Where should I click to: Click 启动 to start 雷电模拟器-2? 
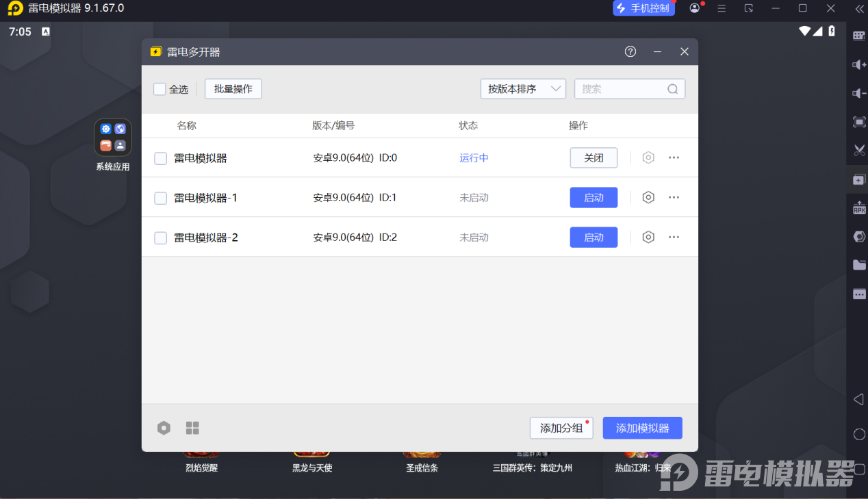(593, 237)
